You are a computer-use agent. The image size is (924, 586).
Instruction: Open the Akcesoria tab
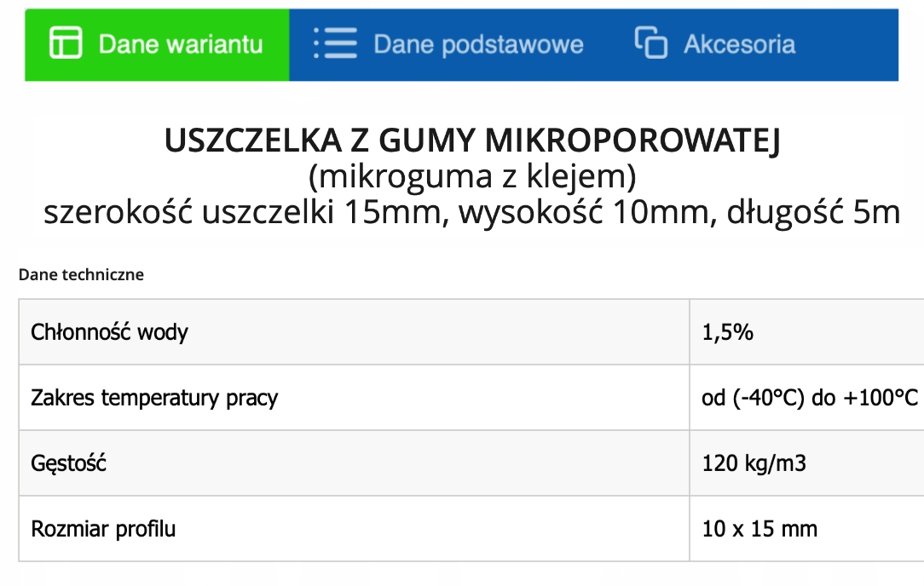pos(715,45)
